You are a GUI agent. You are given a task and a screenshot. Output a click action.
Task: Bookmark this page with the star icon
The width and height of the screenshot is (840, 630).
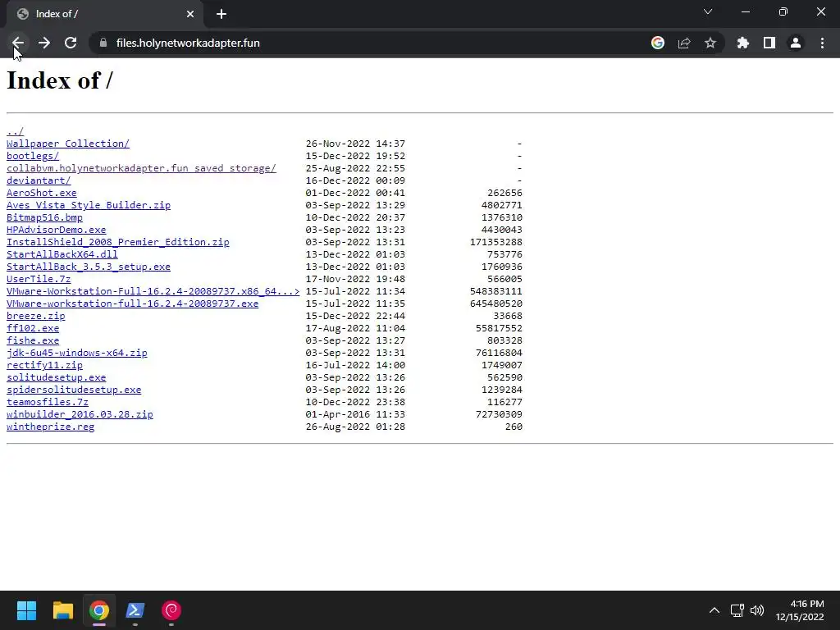(710, 43)
